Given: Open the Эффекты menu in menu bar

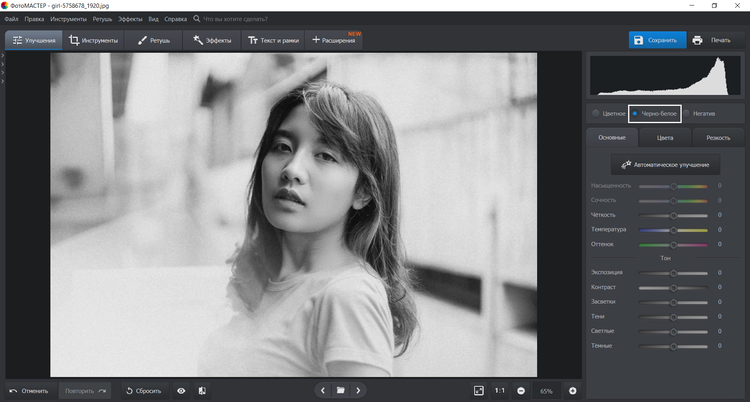Looking at the screenshot, I should pyautogui.click(x=130, y=19).
